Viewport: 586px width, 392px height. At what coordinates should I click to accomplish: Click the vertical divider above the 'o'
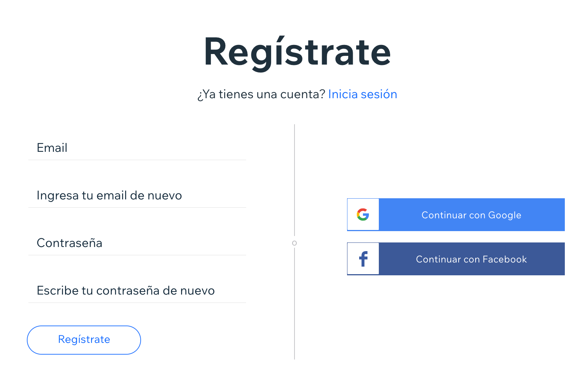click(295, 180)
